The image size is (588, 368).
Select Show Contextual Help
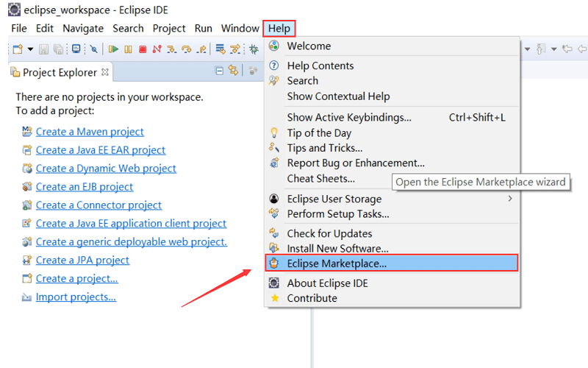point(392,96)
